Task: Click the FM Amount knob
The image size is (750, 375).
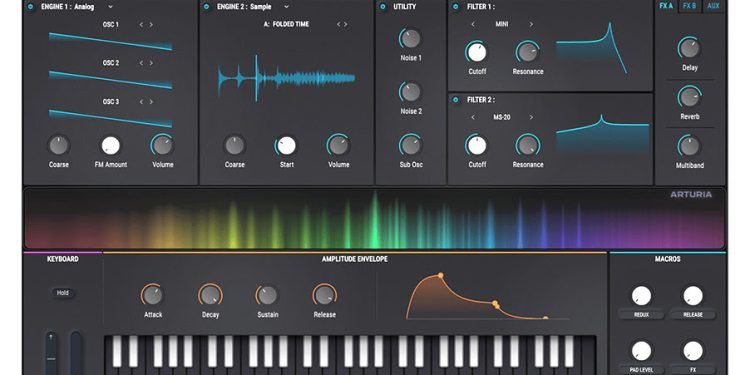Action: pyautogui.click(x=110, y=145)
